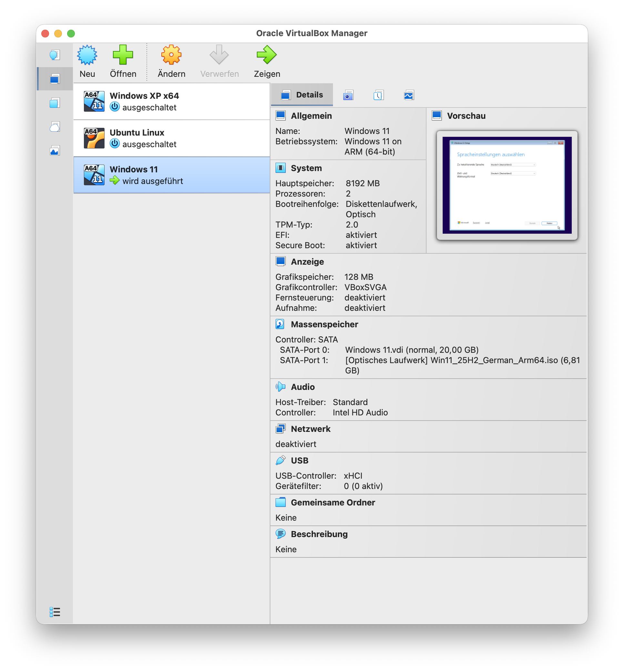Click the System chip icon
The height and width of the screenshot is (672, 624).
(x=281, y=168)
